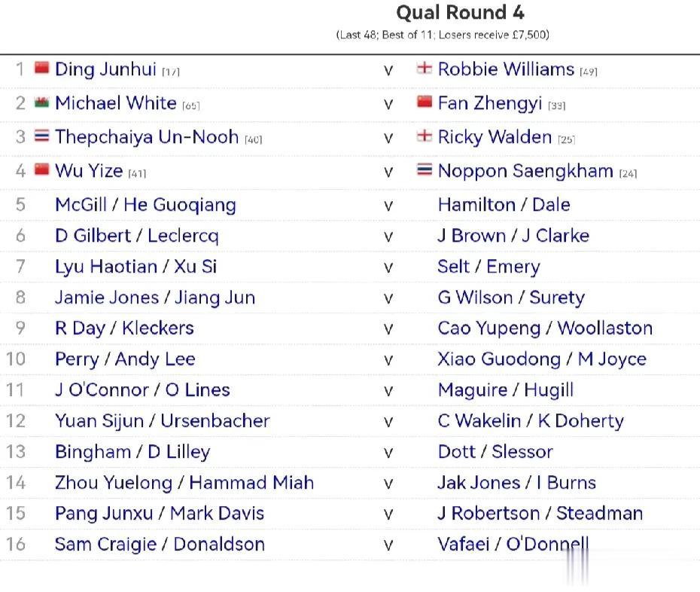Select Xiao Guodong / M Joyce link
This screenshot has height=592, width=700.
(x=542, y=360)
